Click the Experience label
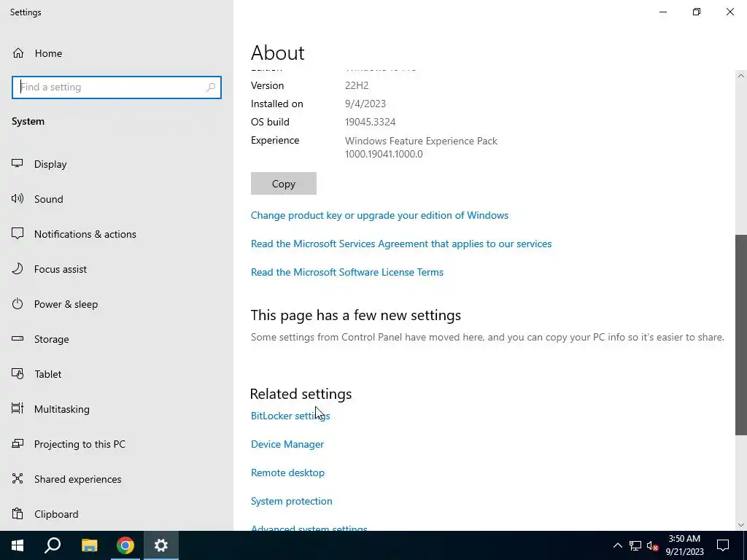 coord(275,141)
